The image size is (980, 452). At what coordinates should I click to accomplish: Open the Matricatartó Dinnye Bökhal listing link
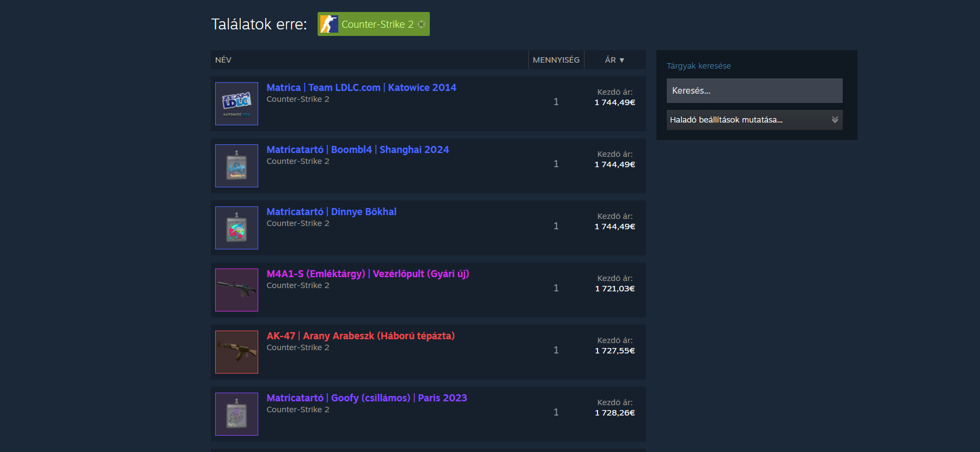click(x=331, y=212)
